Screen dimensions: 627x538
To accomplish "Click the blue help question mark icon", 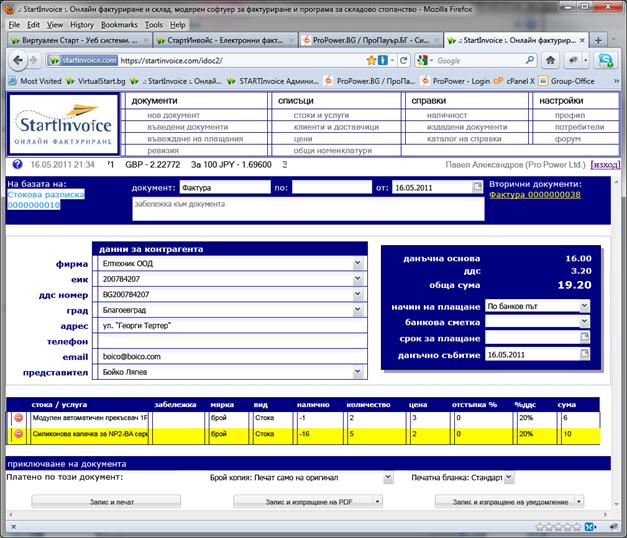I will (x=17, y=164).
